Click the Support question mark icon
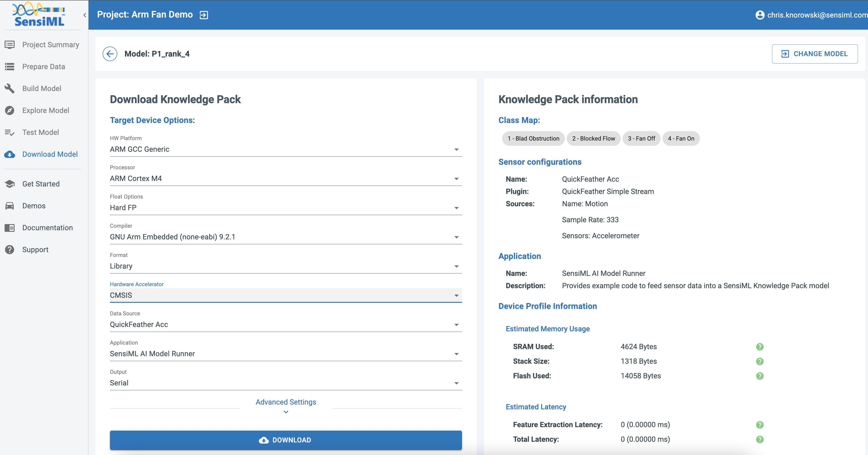This screenshot has height=455, width=868. tap(9, 250)
